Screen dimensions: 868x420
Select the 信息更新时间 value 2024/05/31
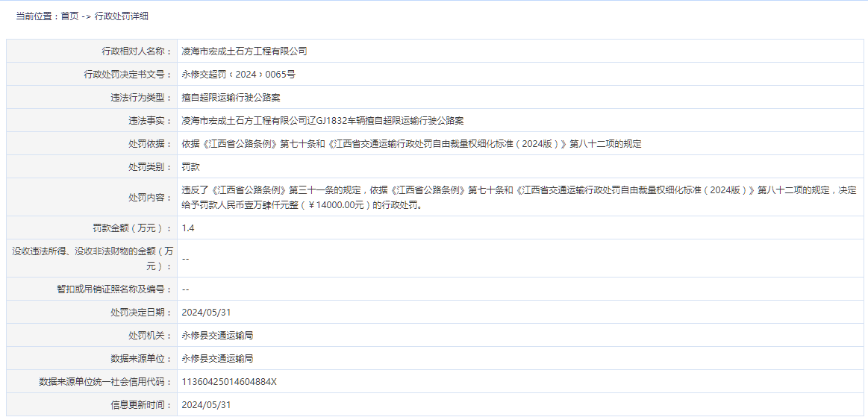coord(206,404)
